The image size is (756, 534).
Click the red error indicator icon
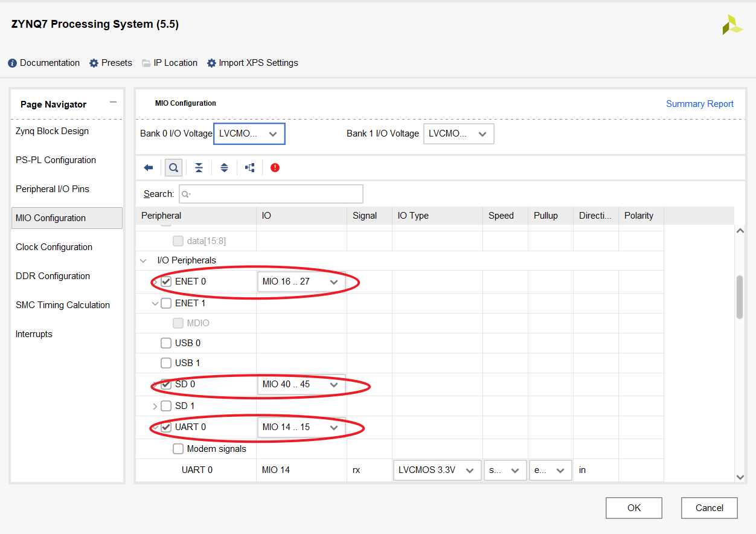(x=275, y=168)
